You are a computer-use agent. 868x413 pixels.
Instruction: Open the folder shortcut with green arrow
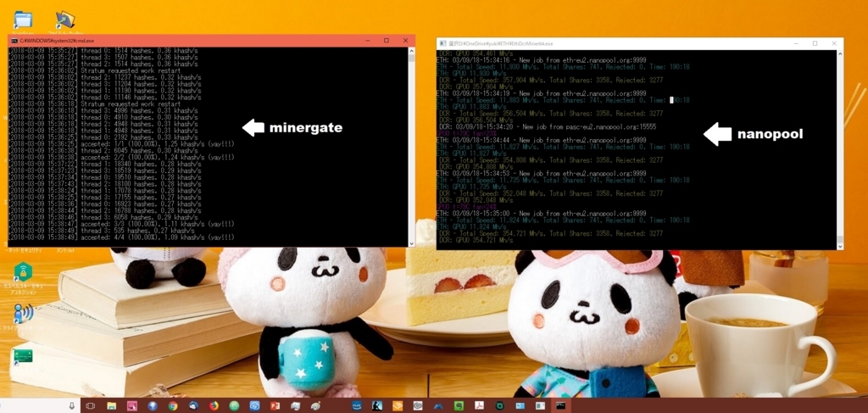[x=65, y=20]
